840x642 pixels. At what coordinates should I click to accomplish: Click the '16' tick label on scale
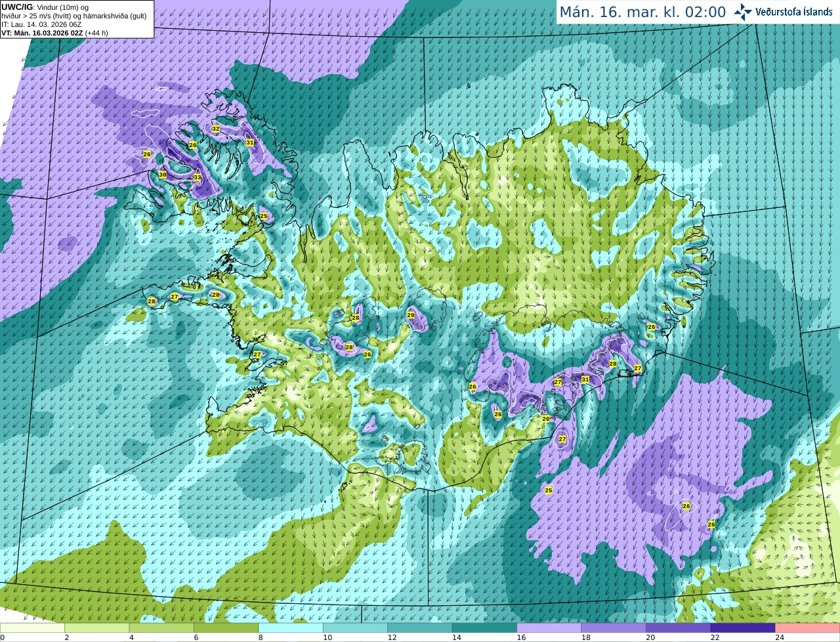(x=521, y=637)
